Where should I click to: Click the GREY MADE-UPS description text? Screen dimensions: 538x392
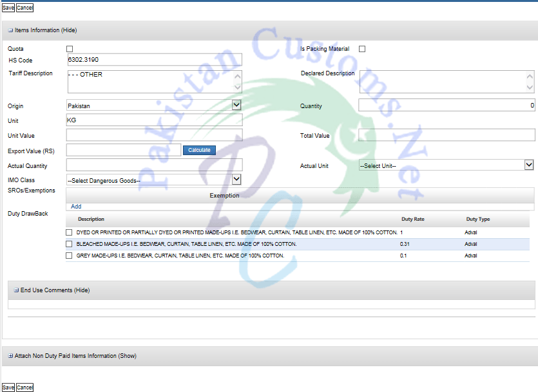tap(180, 256)
